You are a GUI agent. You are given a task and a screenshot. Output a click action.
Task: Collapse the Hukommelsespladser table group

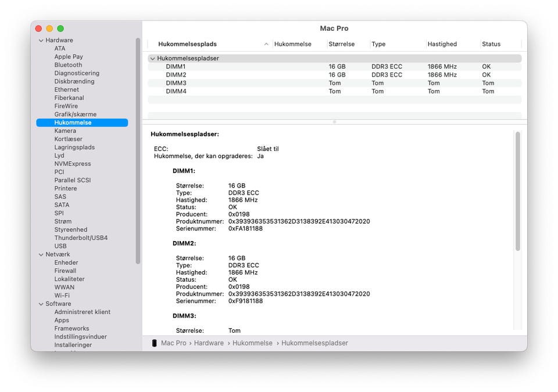coord(152,59)
